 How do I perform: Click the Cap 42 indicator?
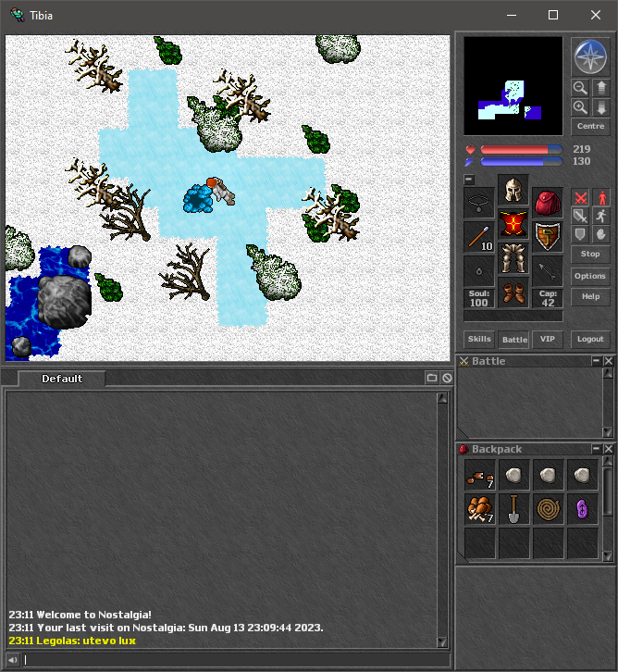click(548, 298)
